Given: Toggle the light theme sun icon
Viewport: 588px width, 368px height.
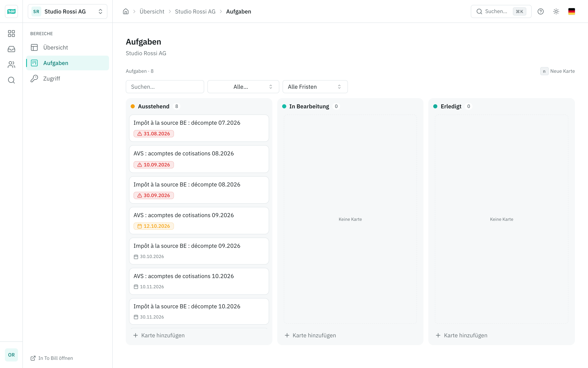Looking at the screenshot, I should click(x=556, y=11).
